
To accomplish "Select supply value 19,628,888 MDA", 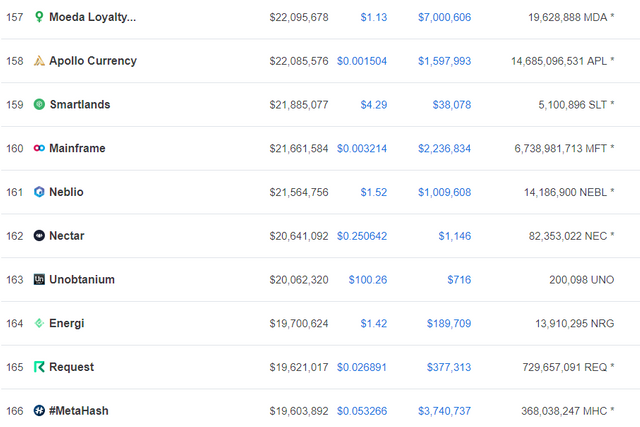I will [568, 17].
